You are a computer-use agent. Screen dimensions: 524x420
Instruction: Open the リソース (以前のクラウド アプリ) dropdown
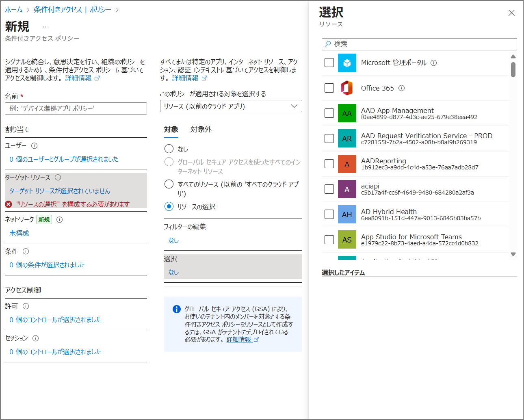231,106
